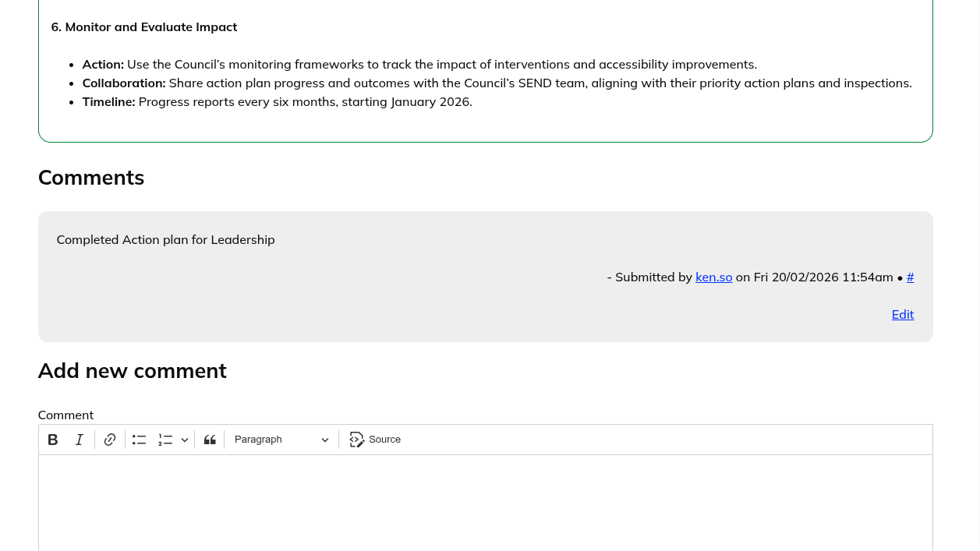Image resolution: width=980 pixels, height=551 pixels.
Task: Create a bulleted list in the comment
Action: 138,439
